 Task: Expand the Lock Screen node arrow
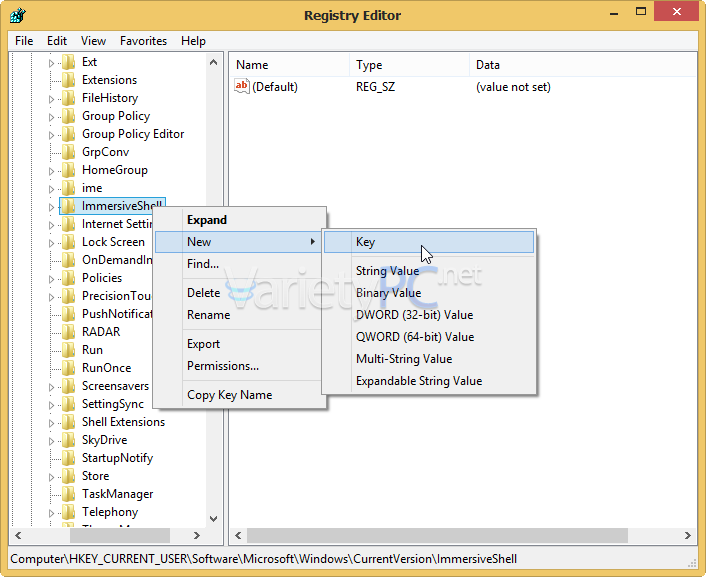point(51,244)
